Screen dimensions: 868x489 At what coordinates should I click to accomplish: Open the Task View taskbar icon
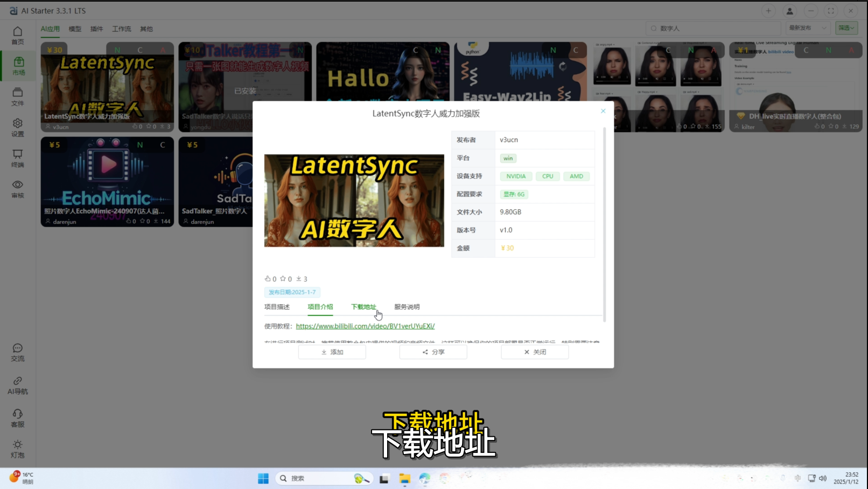click(384, 478)
